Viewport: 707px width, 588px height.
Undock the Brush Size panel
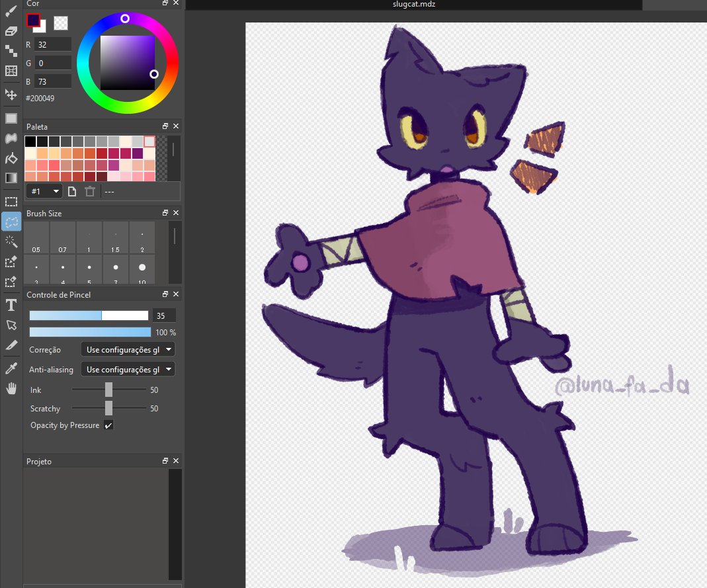[x=165, y=213]
